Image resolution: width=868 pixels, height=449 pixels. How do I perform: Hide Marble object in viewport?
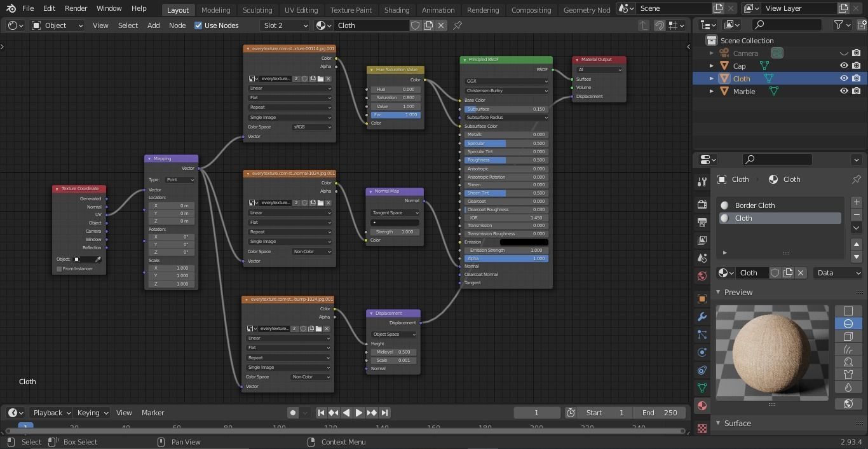pyautogui.click(x=844, y=91)
